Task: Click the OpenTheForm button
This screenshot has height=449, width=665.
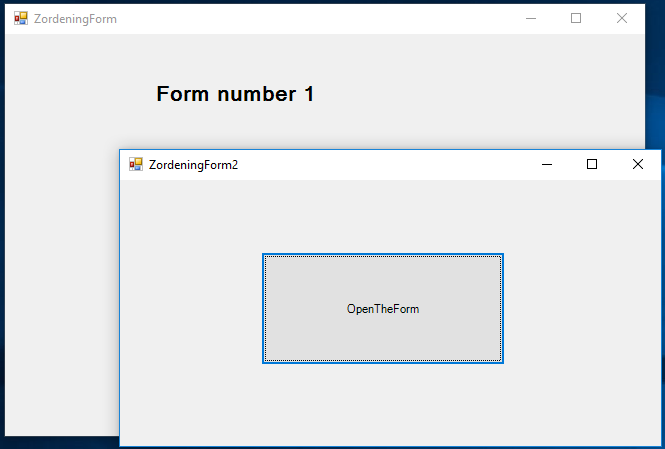Action: point(383,308)
